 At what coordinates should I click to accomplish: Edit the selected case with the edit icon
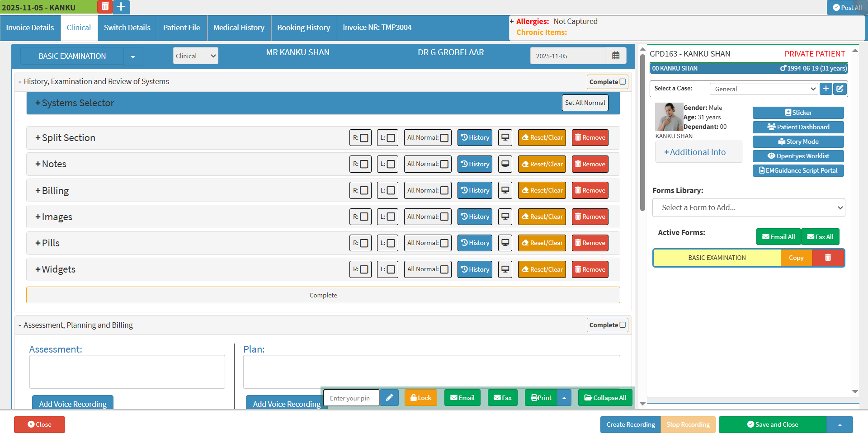[840, 89]
